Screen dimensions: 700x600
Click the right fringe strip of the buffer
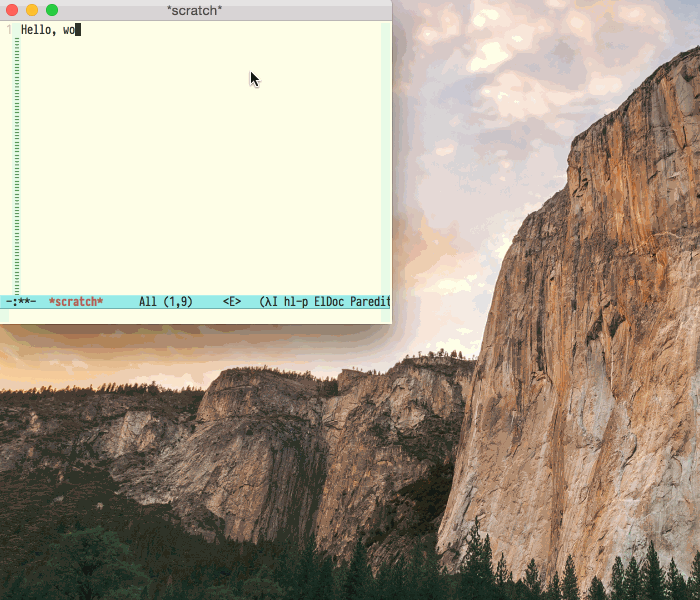[x=385, y=160]
